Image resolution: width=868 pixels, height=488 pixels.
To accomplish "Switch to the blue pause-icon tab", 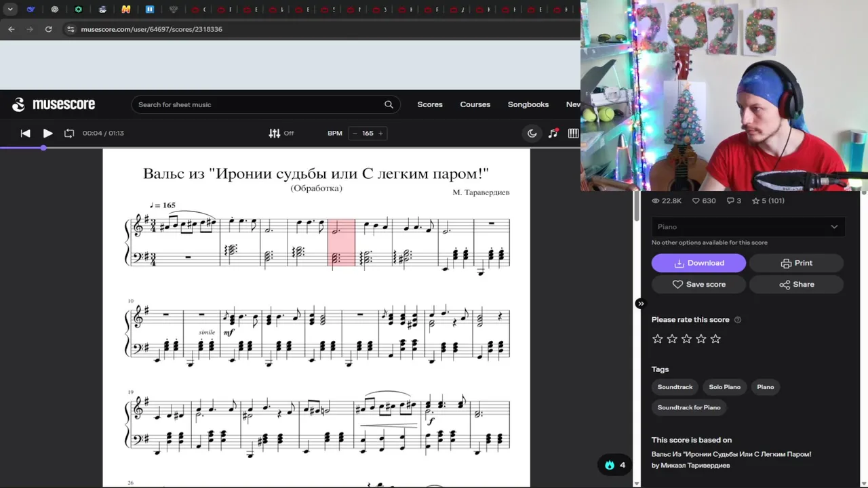I will tap(149, 9).
